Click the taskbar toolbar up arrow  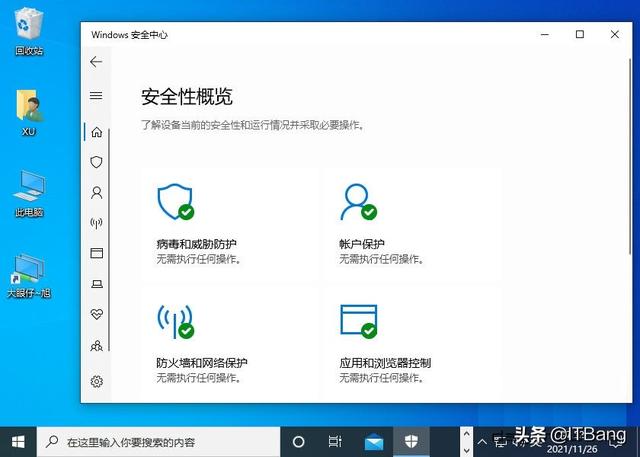click(x=466, y=434)
